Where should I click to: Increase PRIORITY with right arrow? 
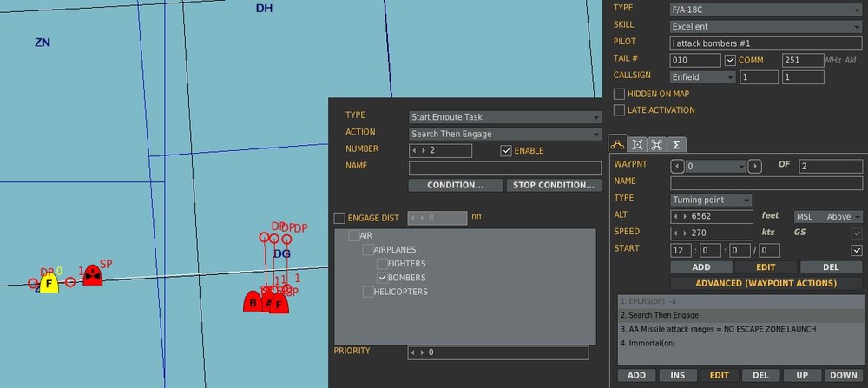point(423,352)
